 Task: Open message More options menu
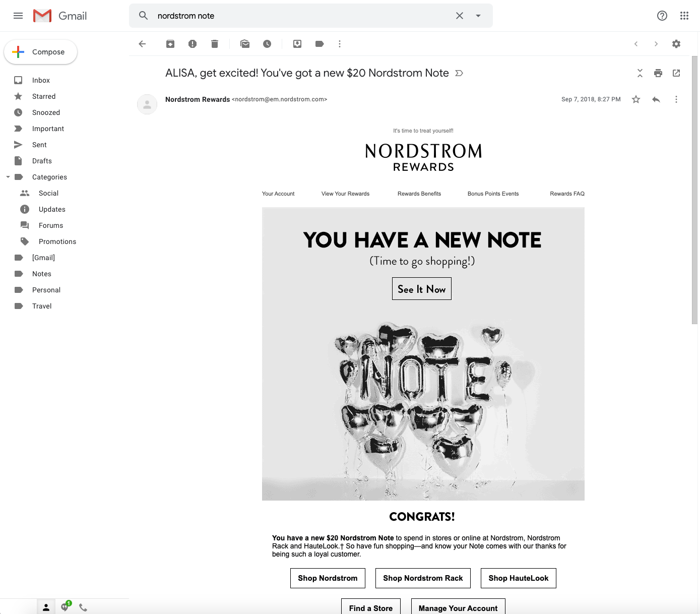tap(676, 99)
